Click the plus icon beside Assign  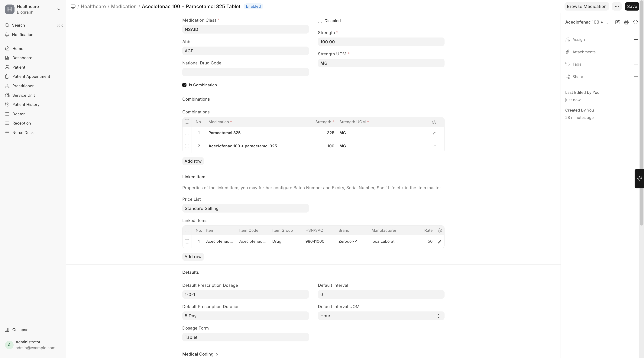636,40
